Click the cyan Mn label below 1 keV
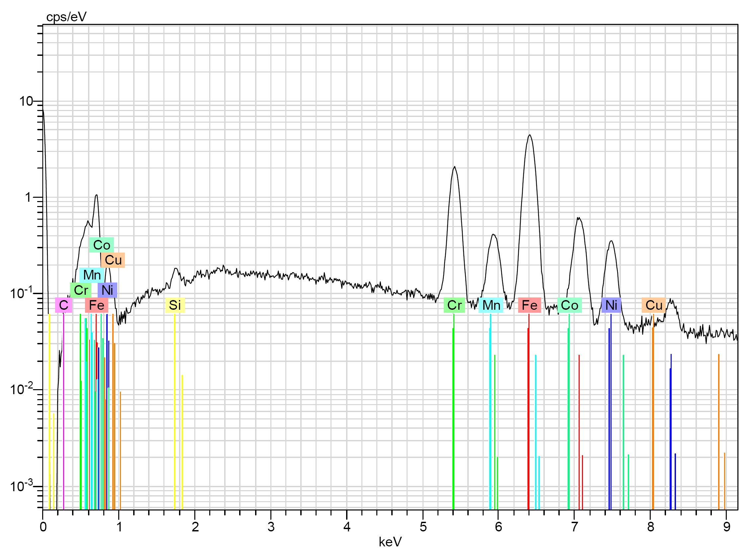756x556 pixels. 92,275
